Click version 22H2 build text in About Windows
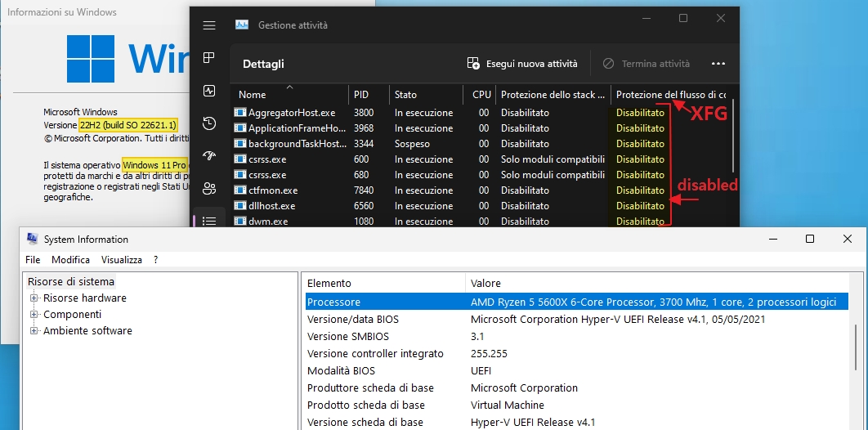The height and width of the screenshot is (430, 868). pyautogui.click(x=128, y=125)
